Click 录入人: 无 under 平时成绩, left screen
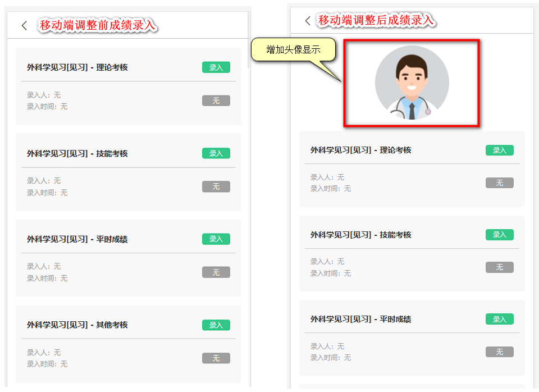The width and height of the screenshot is (539, 392). pyautogui.click(x=44, y=266)
